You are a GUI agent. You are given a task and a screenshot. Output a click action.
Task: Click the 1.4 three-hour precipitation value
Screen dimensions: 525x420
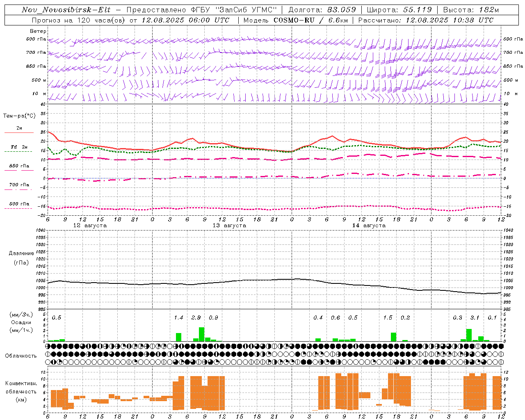pos(178,317)
